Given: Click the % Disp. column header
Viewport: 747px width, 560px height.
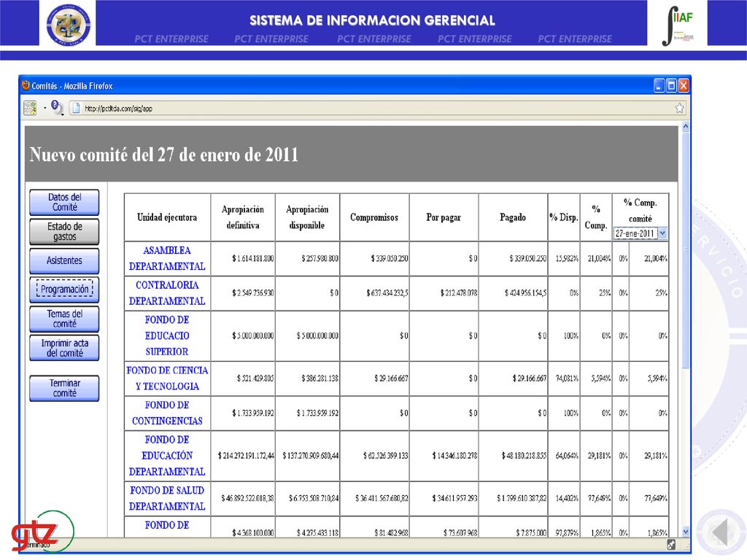Looking at the screenshot, I should tap(564, 217).
